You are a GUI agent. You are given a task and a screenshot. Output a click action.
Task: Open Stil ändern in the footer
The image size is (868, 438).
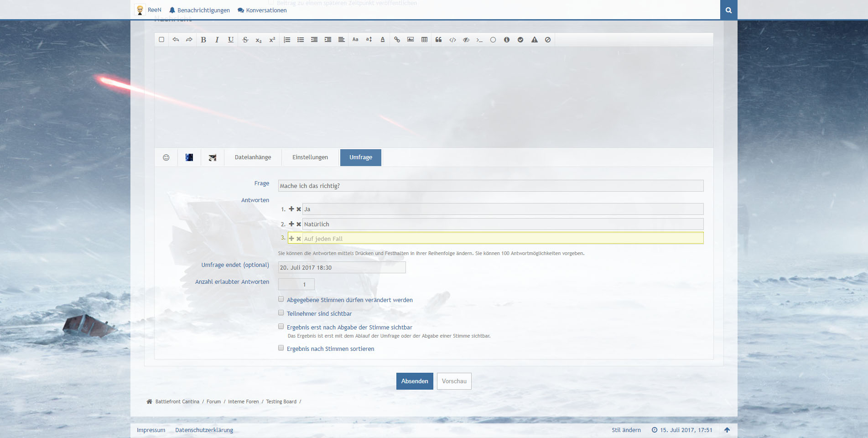(626, 430)
